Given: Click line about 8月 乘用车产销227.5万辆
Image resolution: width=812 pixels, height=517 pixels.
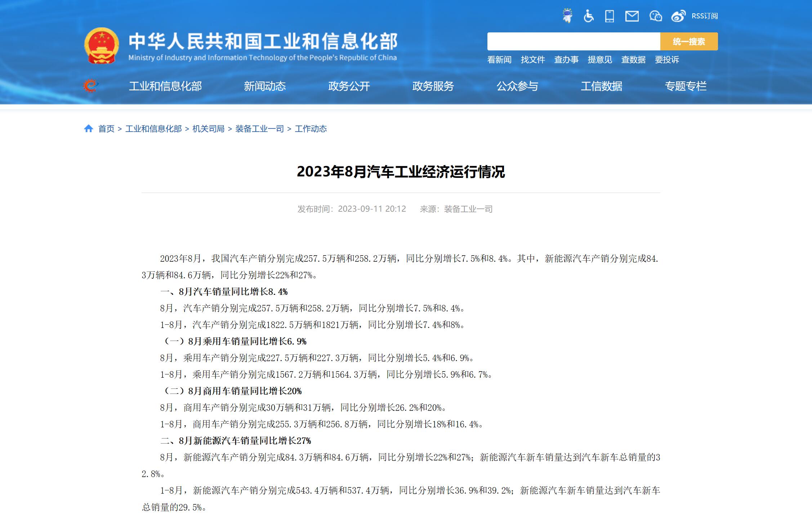Looking at the screenshot, I should 318,358.
